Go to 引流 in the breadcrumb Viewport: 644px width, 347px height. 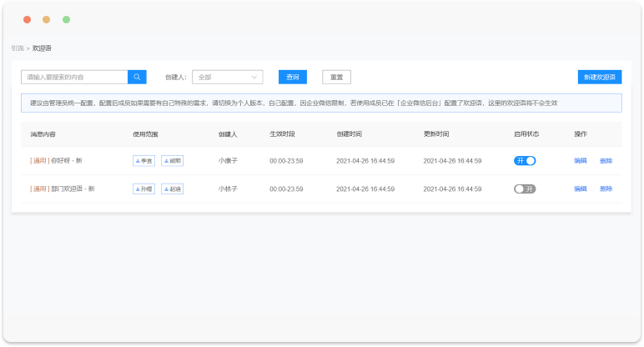18,48
